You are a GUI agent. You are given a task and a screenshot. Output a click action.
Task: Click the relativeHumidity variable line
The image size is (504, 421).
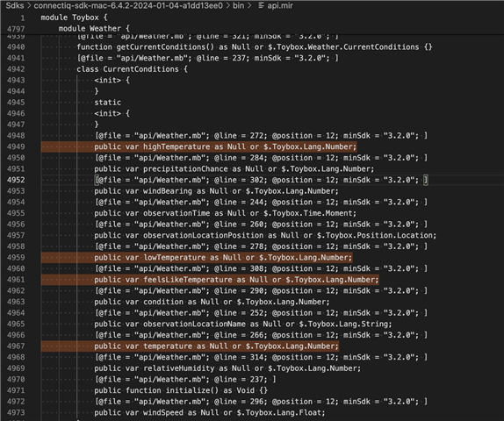[227, 368]
